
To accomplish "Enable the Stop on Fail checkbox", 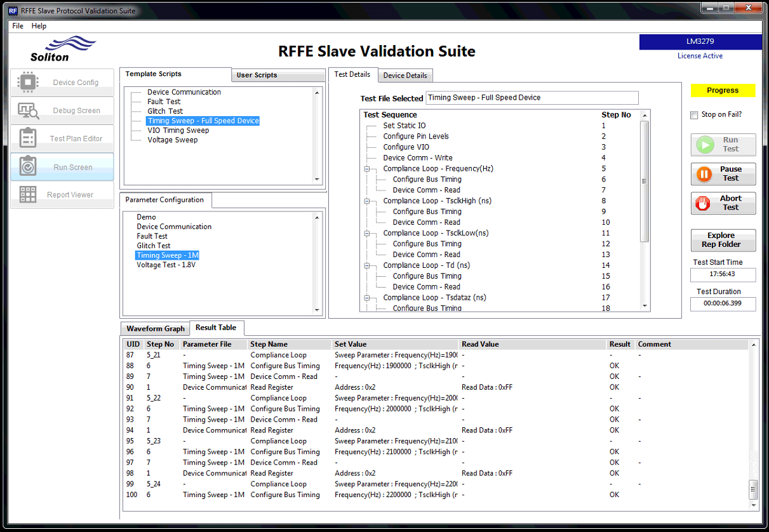I will (693, 116).
